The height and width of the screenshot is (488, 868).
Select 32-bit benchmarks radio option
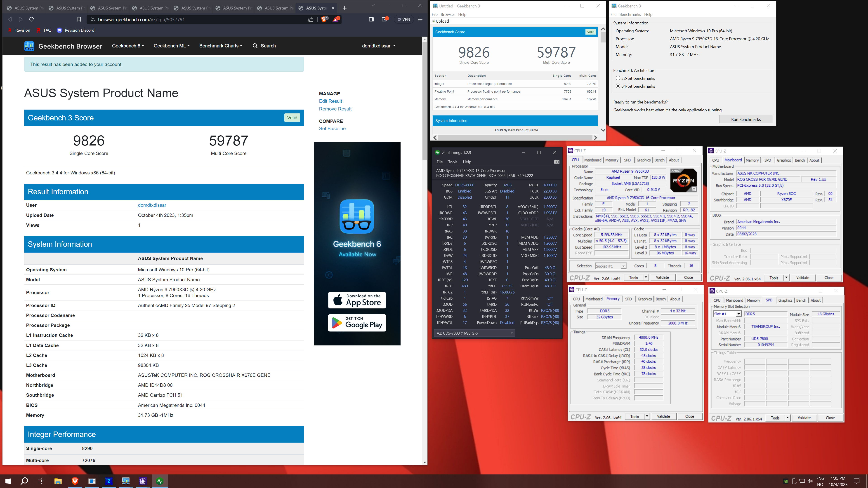pos(618,78)
